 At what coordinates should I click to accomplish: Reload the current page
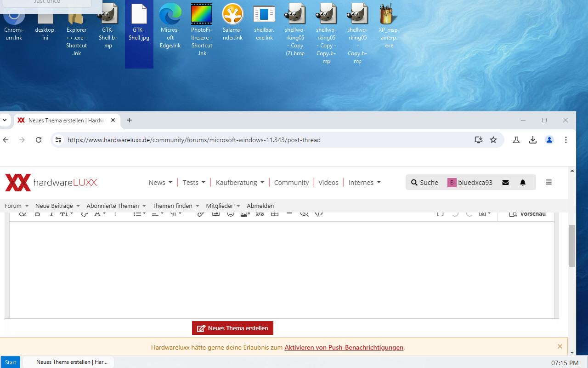(39, 140)
